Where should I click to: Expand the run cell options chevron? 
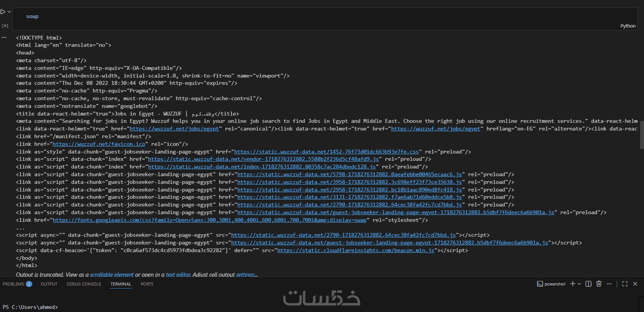(x=9, y=12)
